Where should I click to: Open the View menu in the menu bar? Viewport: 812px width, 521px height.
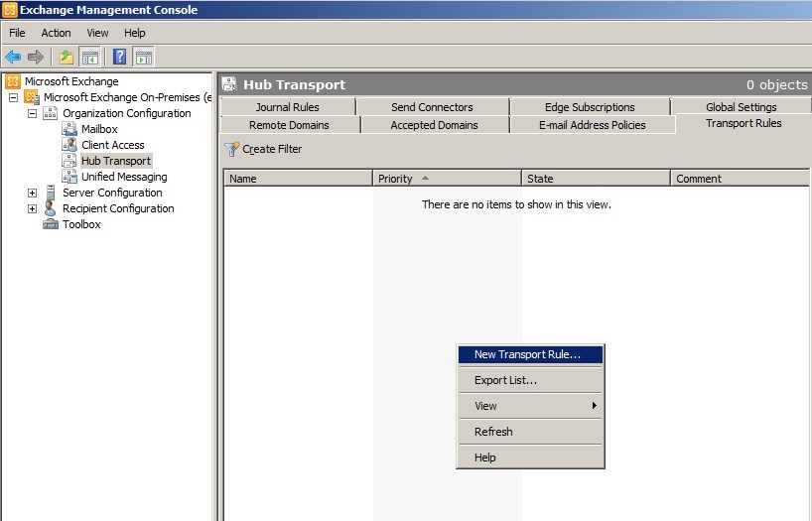[97, 33]
